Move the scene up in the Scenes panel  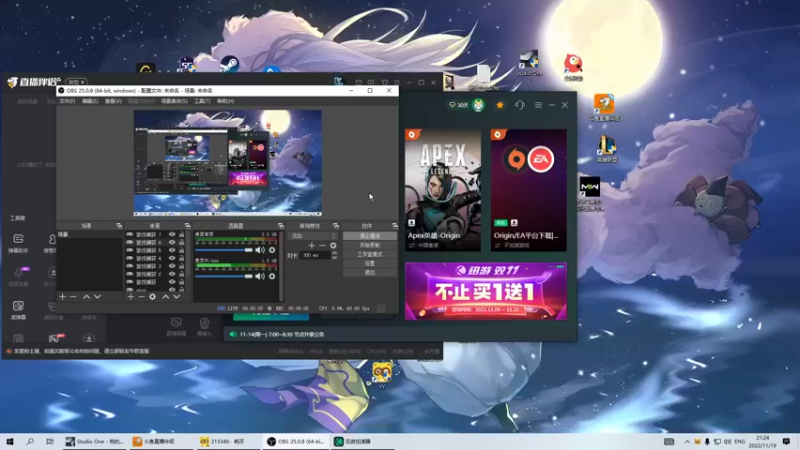pos(86,296)
